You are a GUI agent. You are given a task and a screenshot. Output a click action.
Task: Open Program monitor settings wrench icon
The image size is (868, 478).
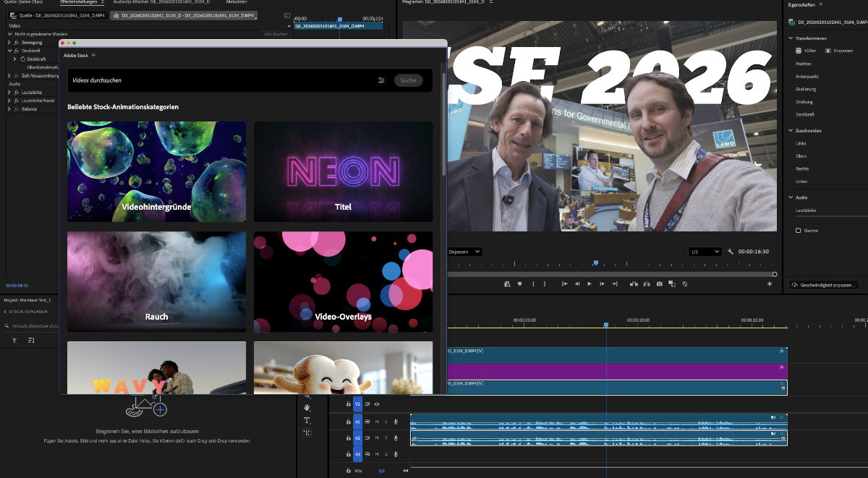pos(731,252)
